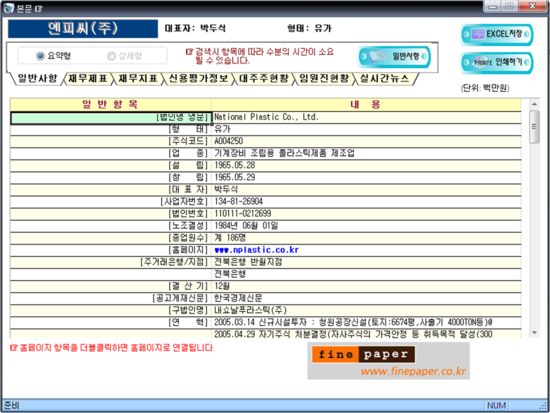The image size is (550, 413).
Task: Click the 내용 column header
Action: pyautogui.click(x=366, y=105)
